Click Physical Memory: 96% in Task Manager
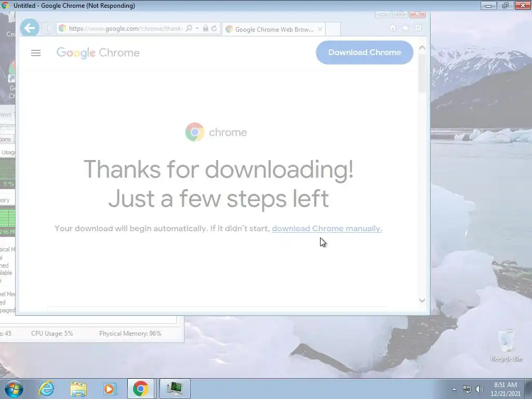The image size is (532, 399). point(130,334)
